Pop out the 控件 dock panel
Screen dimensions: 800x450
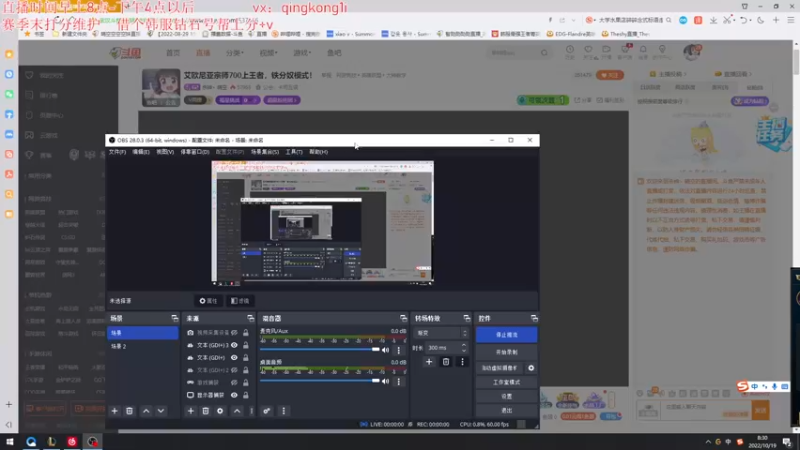pos(534,318)
